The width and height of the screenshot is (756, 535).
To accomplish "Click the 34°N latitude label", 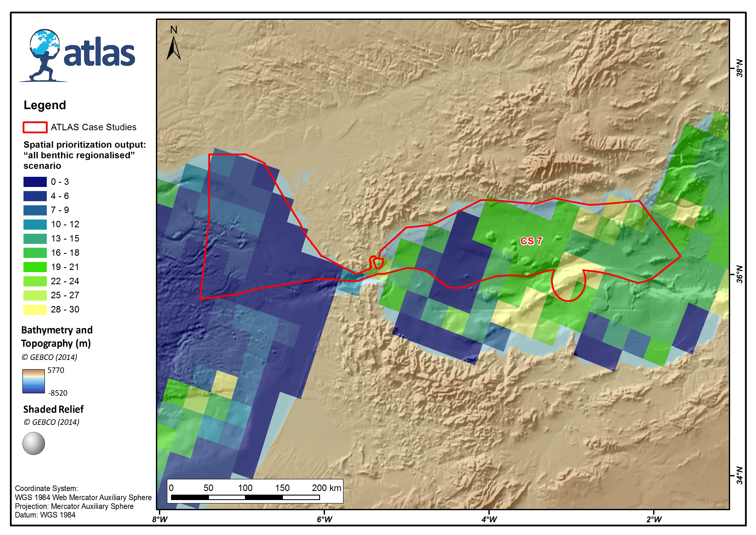I will [x=740, y=476].
